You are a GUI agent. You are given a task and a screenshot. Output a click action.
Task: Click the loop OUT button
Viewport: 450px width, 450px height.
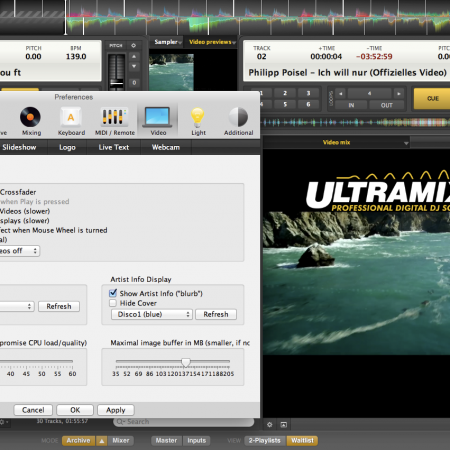tap(387, 105)
